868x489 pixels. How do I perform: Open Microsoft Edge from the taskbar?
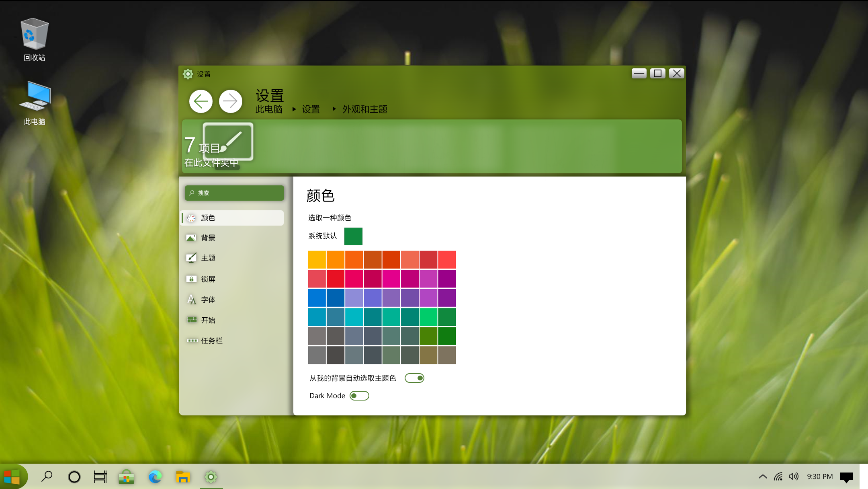coord(155,477)
